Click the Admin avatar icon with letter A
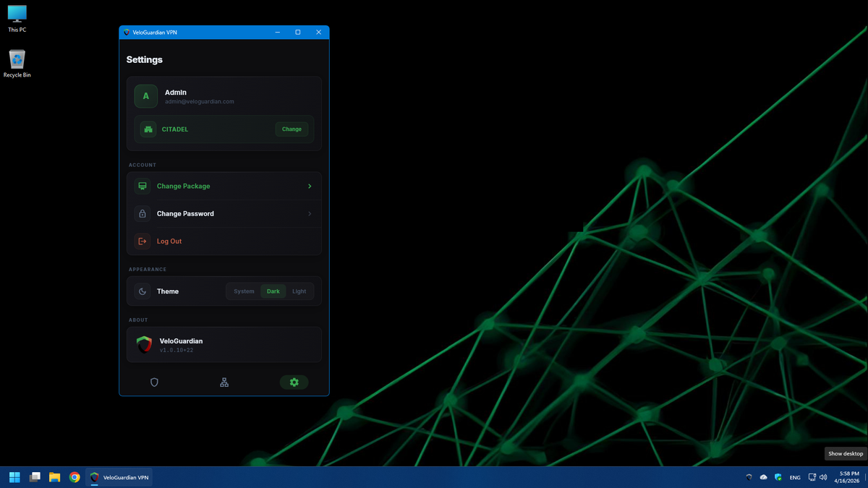This screenshot has width=868, height=488. tap(145, 95)
